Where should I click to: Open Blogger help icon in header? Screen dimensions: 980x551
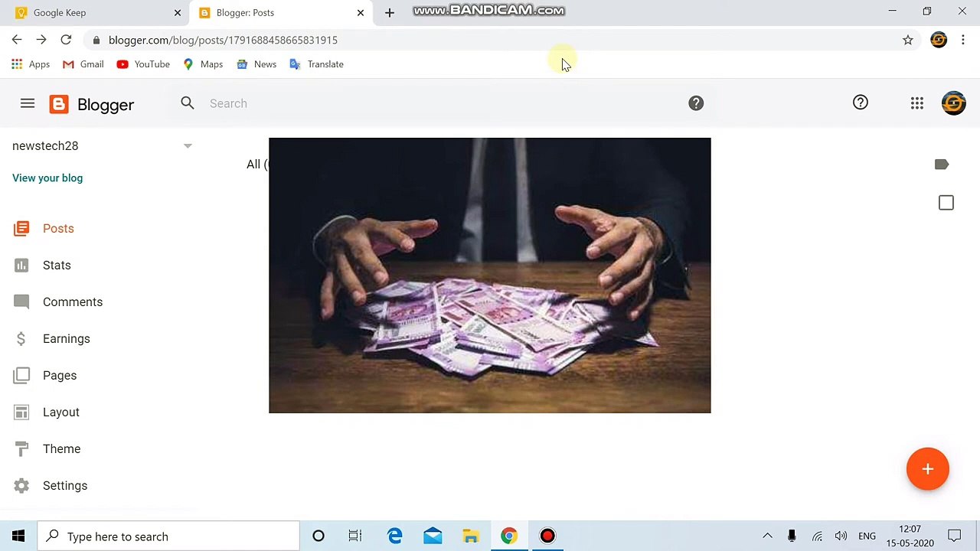tap(861, 103)
